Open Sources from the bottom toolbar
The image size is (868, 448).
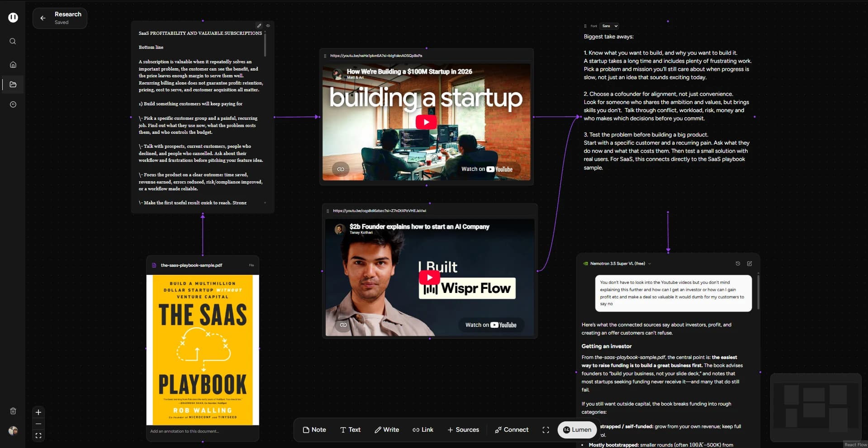tap(463, 430)
